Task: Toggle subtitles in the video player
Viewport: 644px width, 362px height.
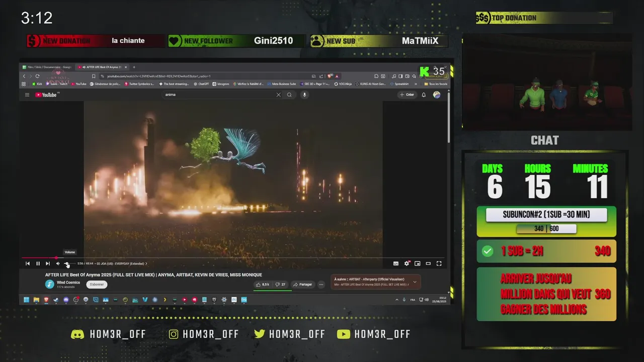Action: 396,263
